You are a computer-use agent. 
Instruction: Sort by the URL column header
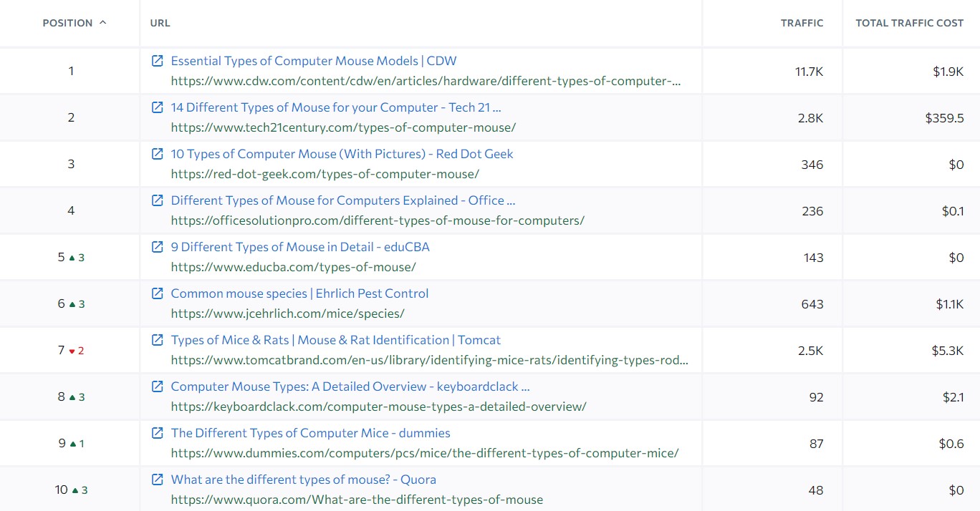[x=160, y=23]
